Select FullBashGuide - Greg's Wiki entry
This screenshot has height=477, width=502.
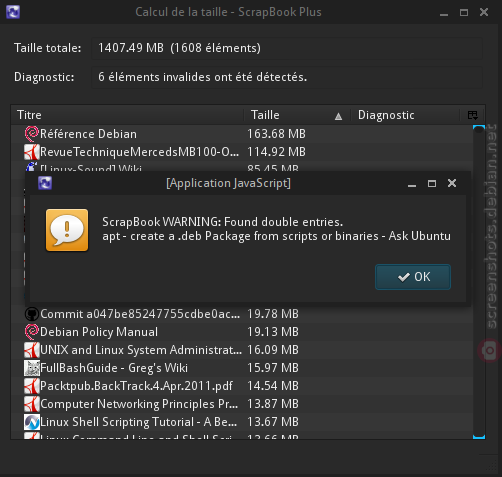click(x=242, y=368)
